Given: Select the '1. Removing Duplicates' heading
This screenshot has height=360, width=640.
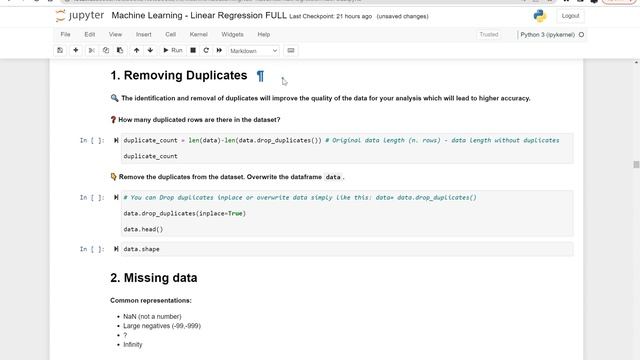Looking at the screenshot, I should (179, 76).
